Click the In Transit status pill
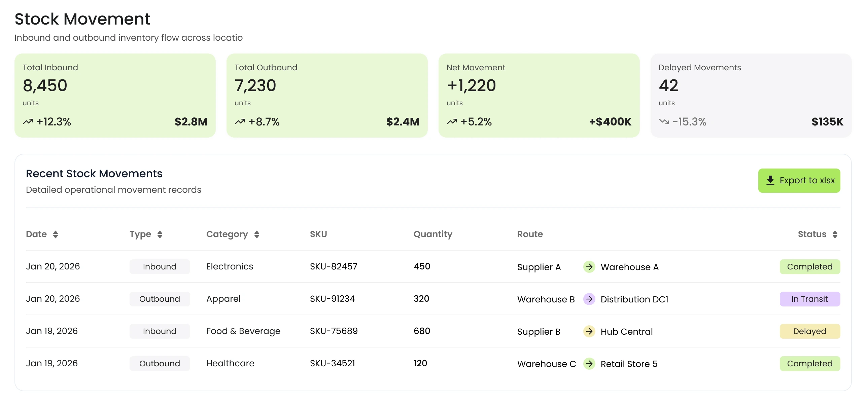868x403 pixels. [810, 299]
